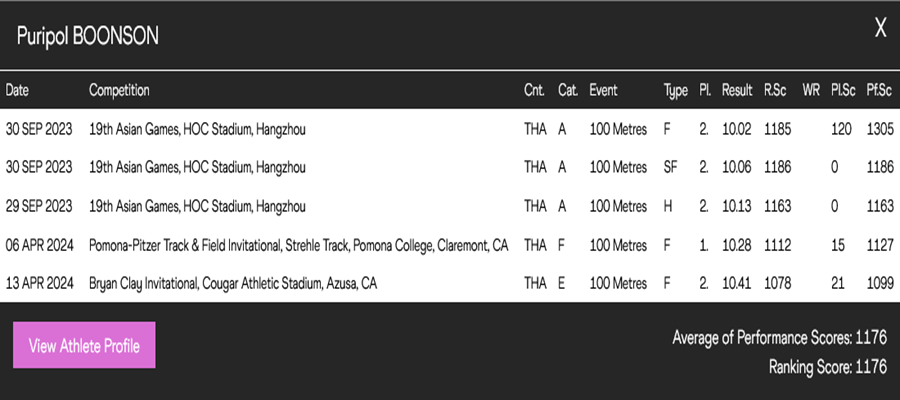This screenshot has height=400, width=900.
Task: Select the Pomona-Pitzer Track & Field Invitational row
Action: [450, 245]
